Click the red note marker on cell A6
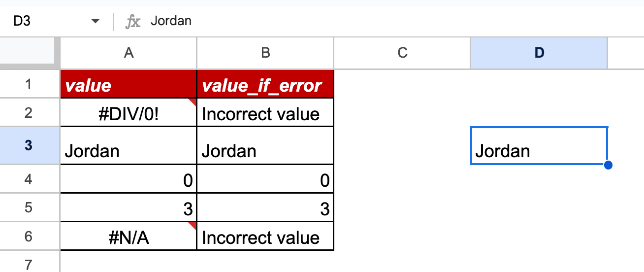The height and width of the screenshot is (272, 644). [x=193, y=225]
